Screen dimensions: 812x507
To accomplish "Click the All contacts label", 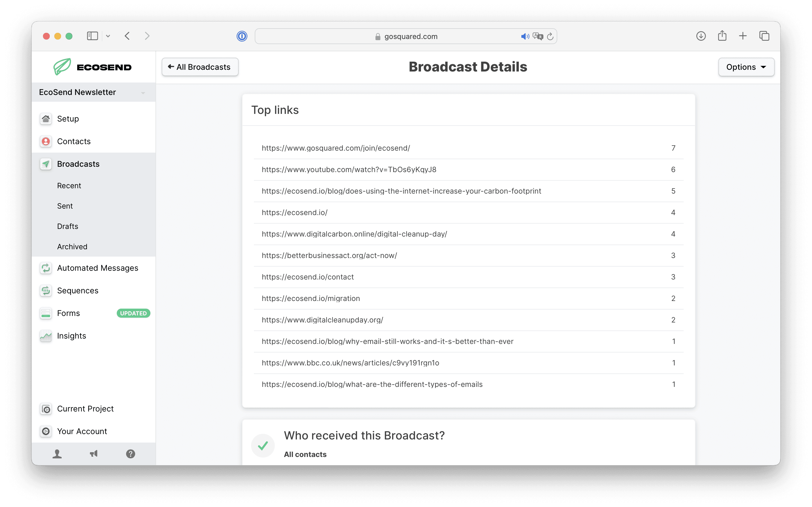I will coord(305,454).
